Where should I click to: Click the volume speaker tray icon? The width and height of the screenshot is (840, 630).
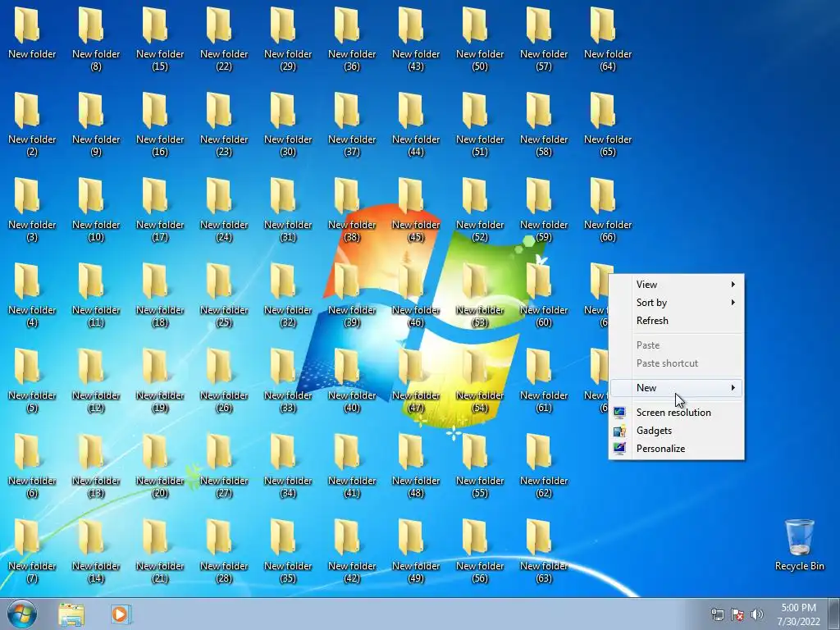point(756,614)
